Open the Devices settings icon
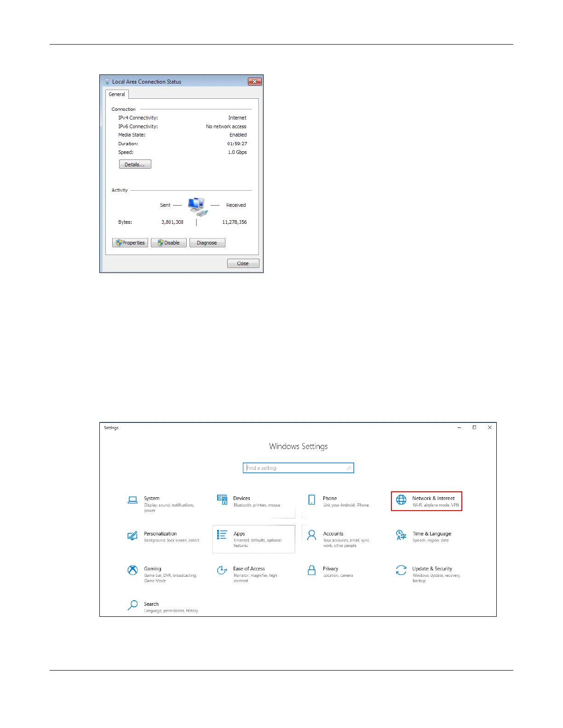Image resolution: width=563 pixels, height=728 pixels. 222,500
